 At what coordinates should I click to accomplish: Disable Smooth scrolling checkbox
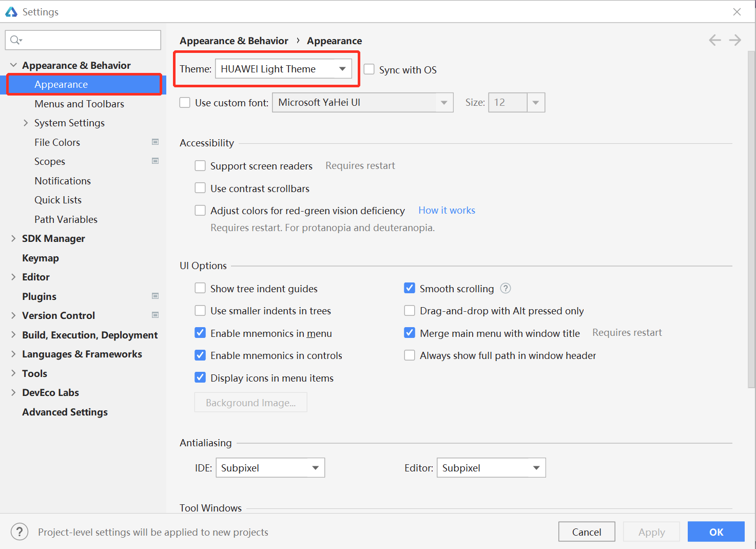(410, 288)
